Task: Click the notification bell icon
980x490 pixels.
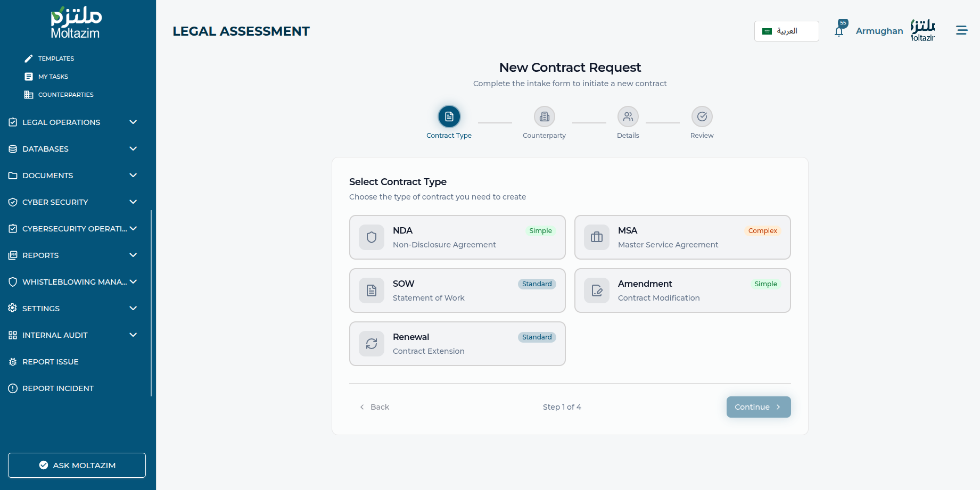Action: pyautogui.click(x=839, y=31)
